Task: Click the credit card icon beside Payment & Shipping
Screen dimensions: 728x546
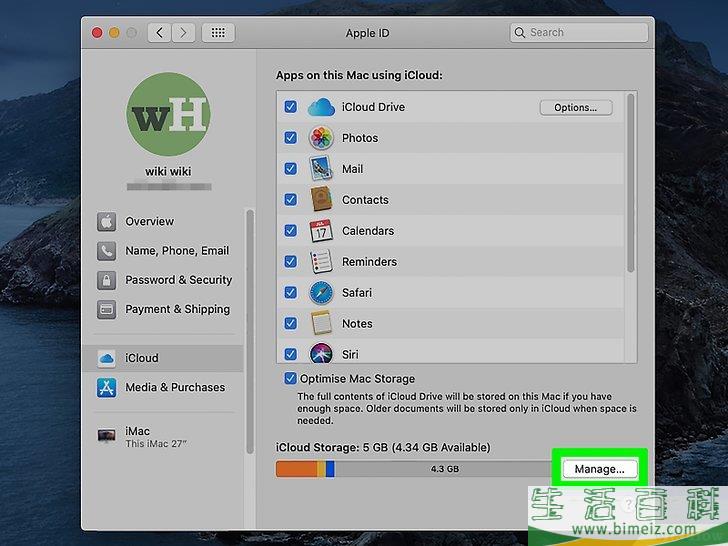Action: coord(106,310)
